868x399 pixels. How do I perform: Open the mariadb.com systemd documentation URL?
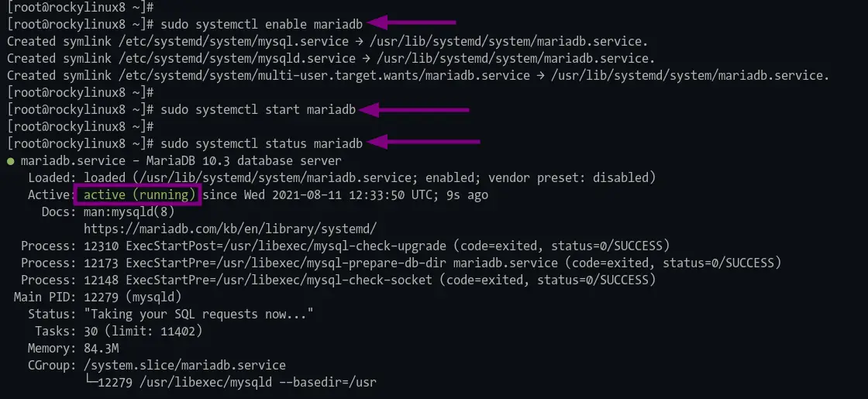(x=230, y=229)
